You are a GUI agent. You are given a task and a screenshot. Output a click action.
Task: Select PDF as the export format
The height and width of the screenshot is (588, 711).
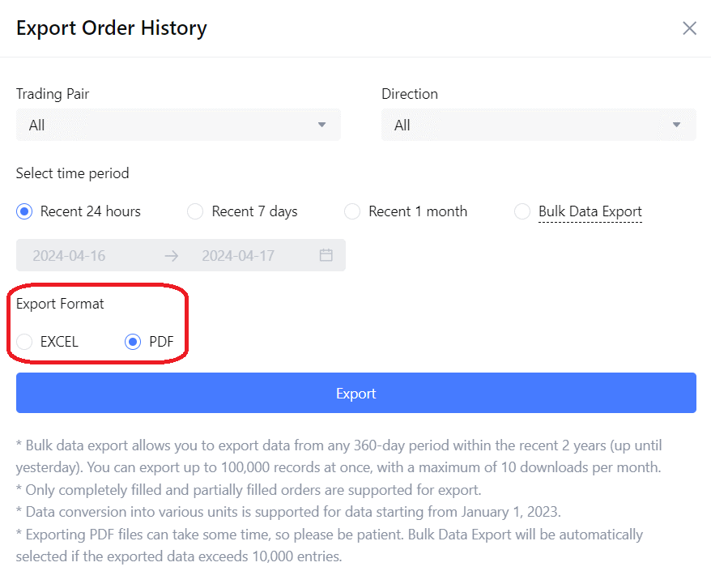pyautogui.click(x=133, y=342)
